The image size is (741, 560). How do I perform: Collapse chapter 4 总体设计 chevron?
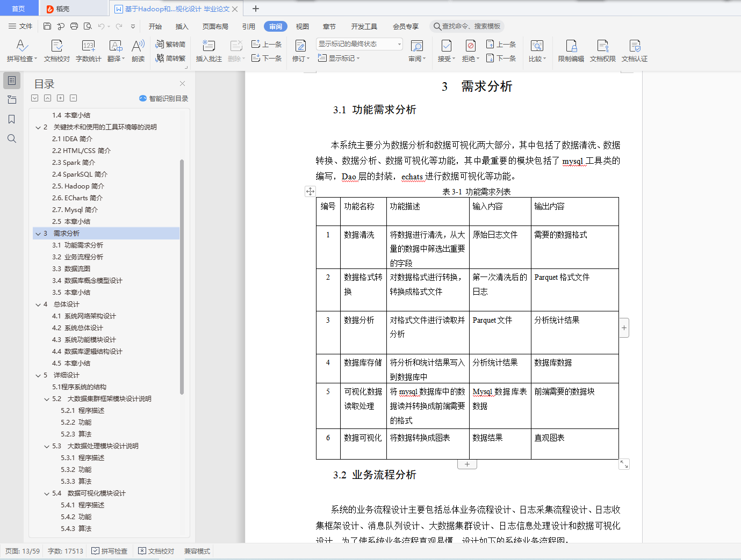coord(38,304)
